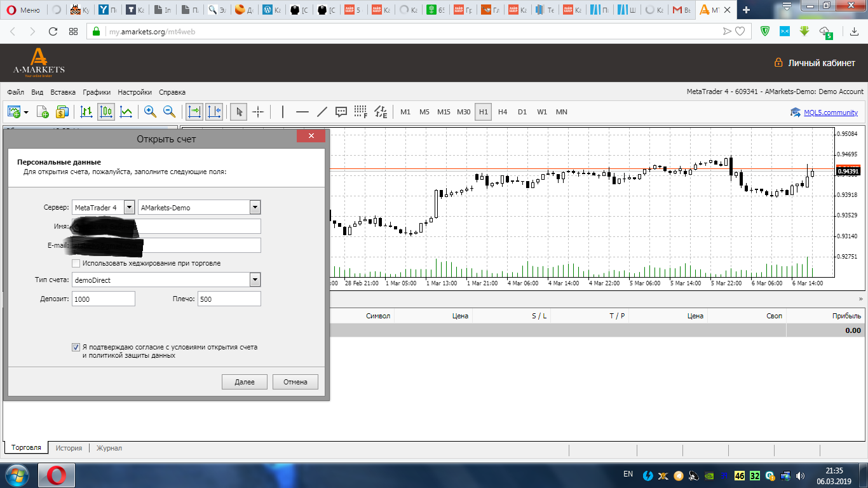868x488 pixels.
Task: Toggle chart shift icon
Action: 214,112
